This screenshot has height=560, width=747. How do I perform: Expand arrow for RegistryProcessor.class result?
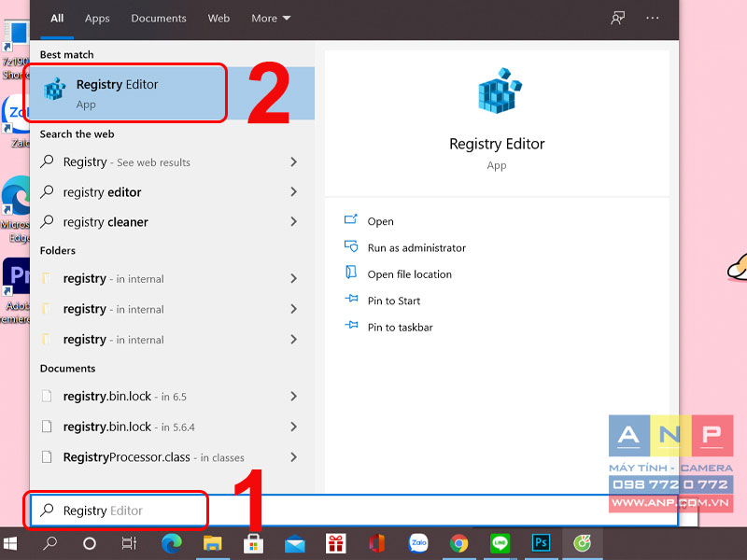click(x=293, y=457)
